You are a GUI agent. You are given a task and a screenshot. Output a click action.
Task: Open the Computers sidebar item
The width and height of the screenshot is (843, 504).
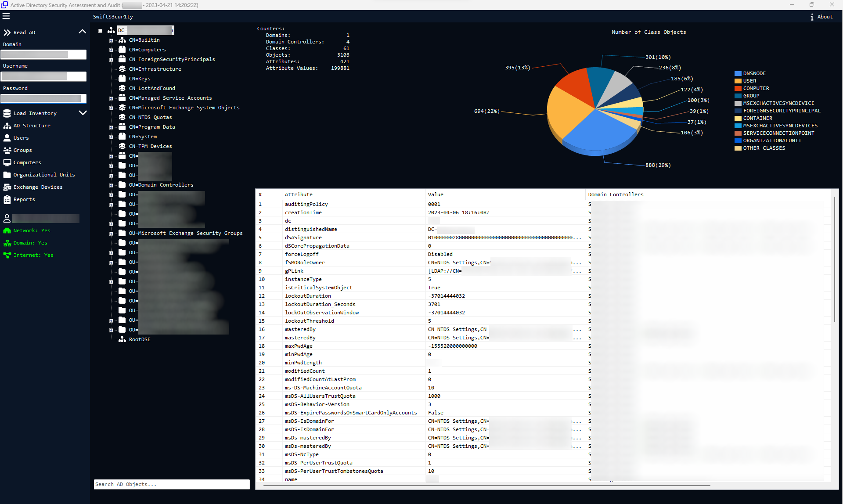click(27, 162)
